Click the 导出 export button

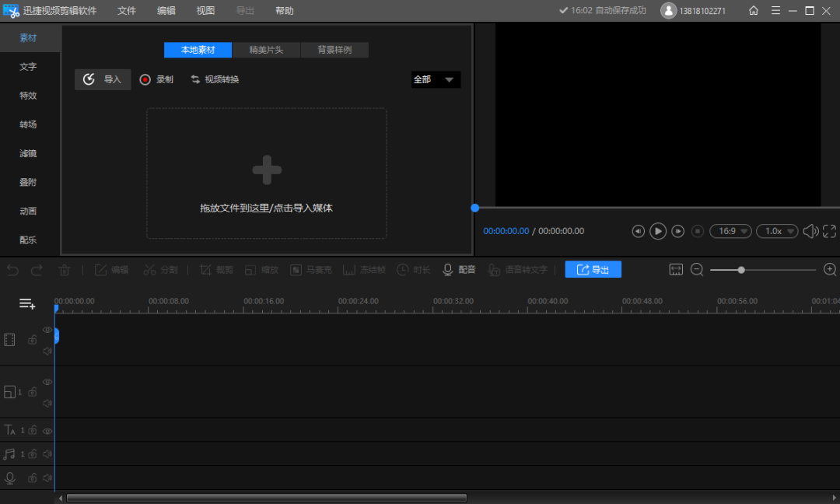(x=593, y=269)
